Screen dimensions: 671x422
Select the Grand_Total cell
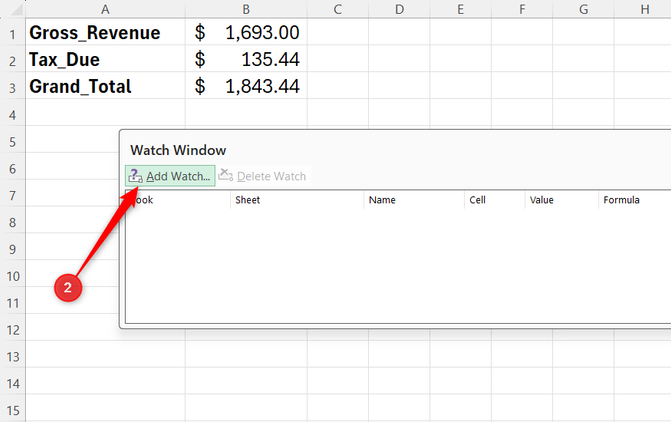coord(105,86)
